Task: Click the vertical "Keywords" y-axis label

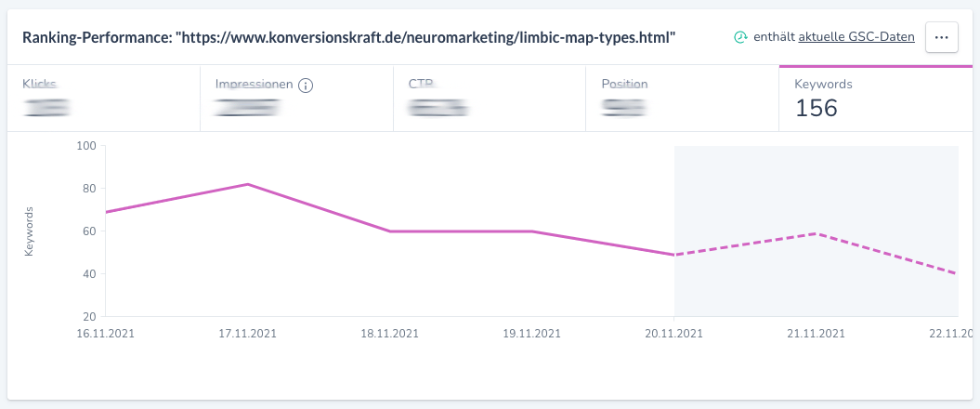Action: pyautogui.click(x=29, y=231)
